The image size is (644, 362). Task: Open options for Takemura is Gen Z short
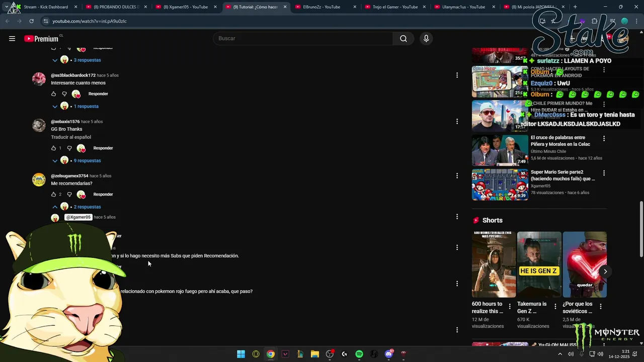pyautogui.click(x=555, y=306)
